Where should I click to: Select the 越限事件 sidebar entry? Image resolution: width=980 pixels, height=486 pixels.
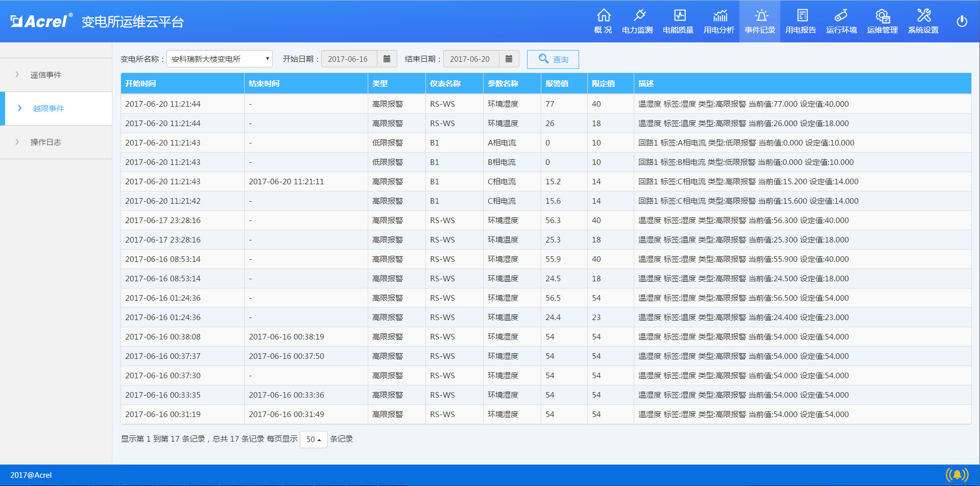coord(49,108)
